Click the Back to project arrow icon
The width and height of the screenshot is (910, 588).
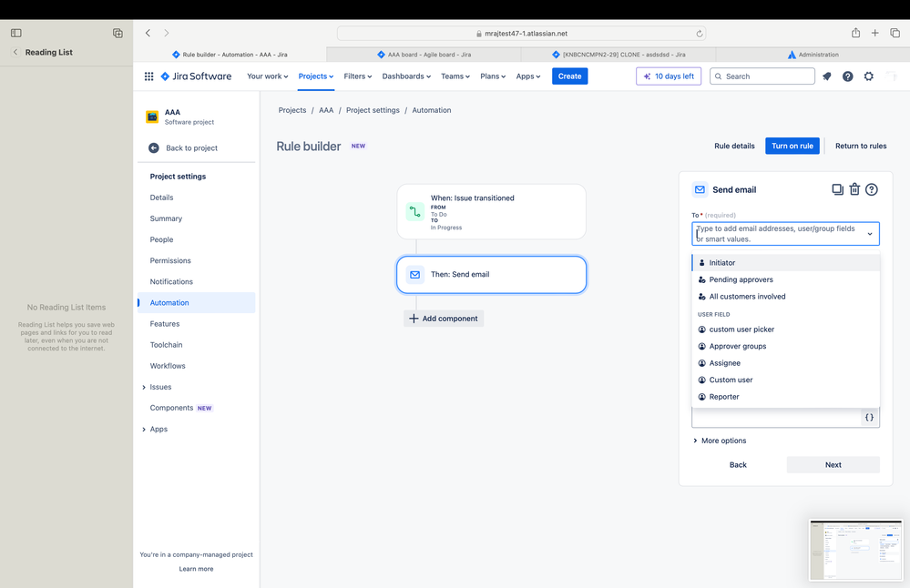pyautogui.click(x=154, y=147)
